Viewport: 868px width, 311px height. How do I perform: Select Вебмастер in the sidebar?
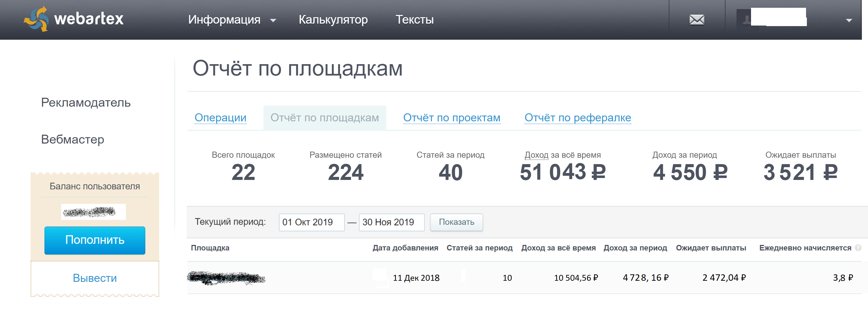(x=73, y=139)
